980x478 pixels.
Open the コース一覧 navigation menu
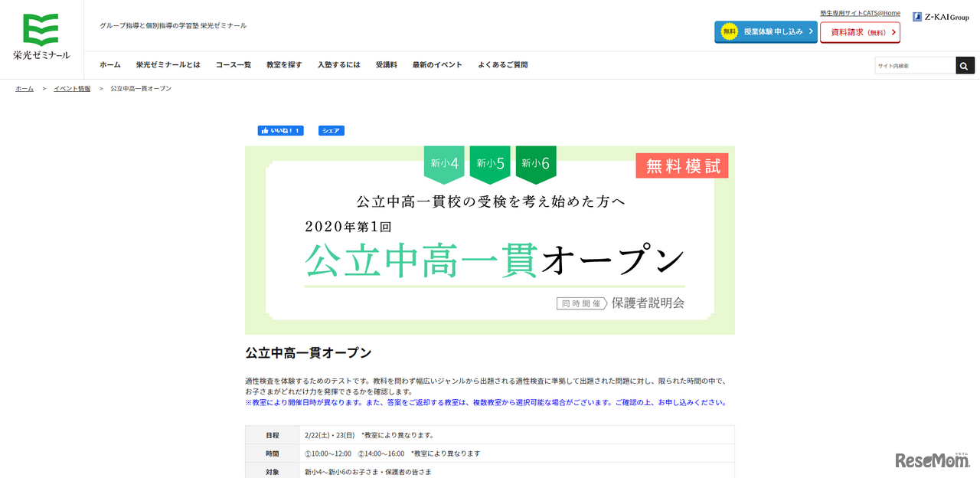click(x=234, y=64)
